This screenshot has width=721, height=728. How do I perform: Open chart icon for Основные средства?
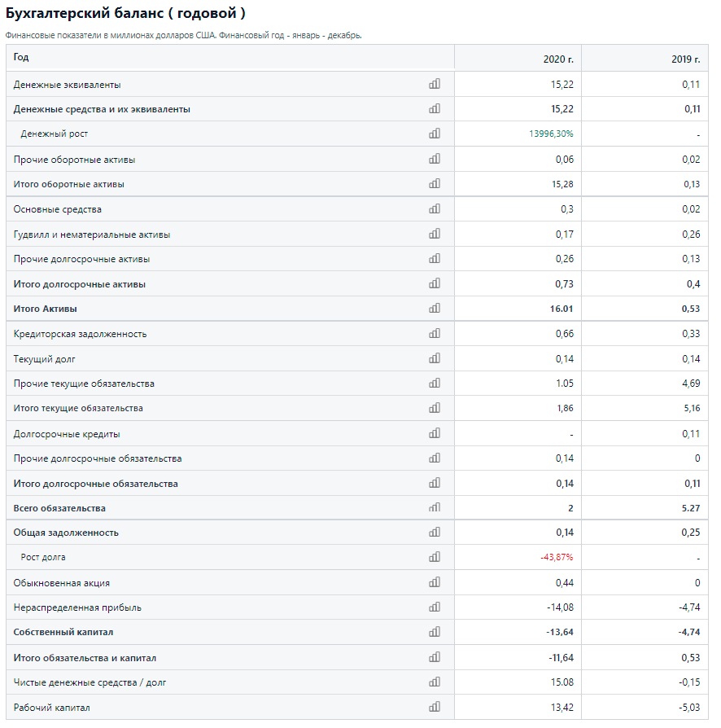(435, 208)
